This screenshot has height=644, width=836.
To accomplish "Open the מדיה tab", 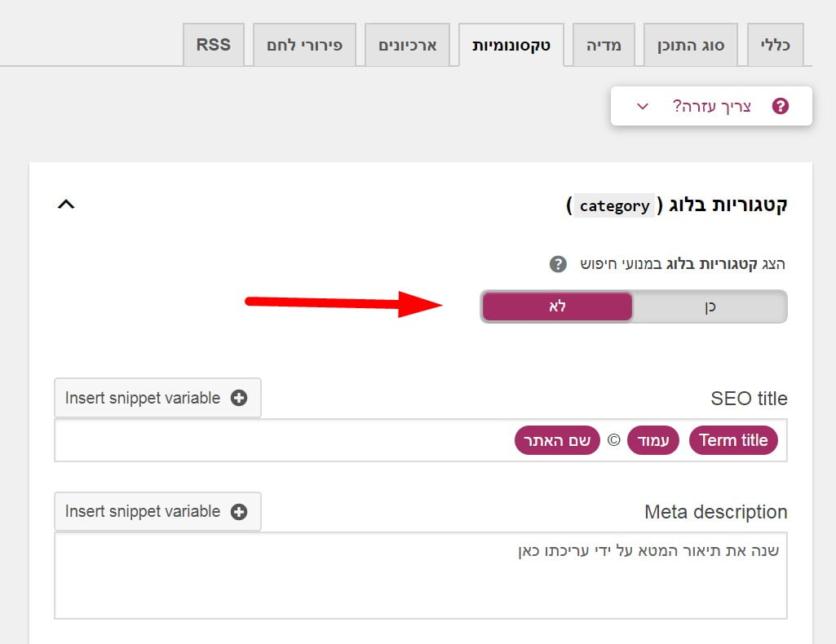I will pos(604,45).
